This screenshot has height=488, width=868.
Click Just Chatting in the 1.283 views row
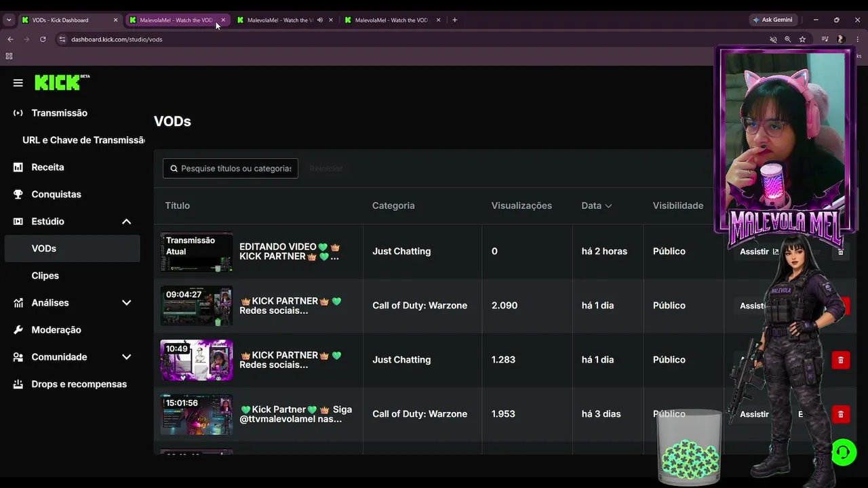(x=401, y=360)
